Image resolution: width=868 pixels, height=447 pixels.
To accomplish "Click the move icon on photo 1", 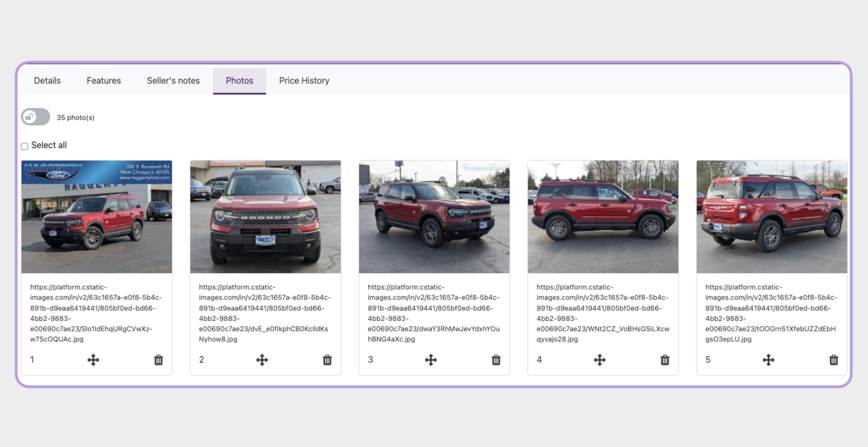I will tap(93, 360).
